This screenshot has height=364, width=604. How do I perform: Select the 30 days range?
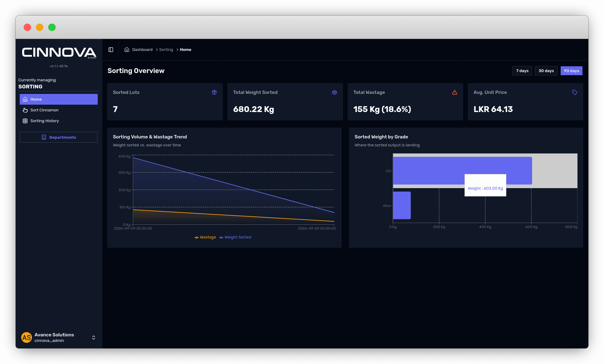click(546, 71)
